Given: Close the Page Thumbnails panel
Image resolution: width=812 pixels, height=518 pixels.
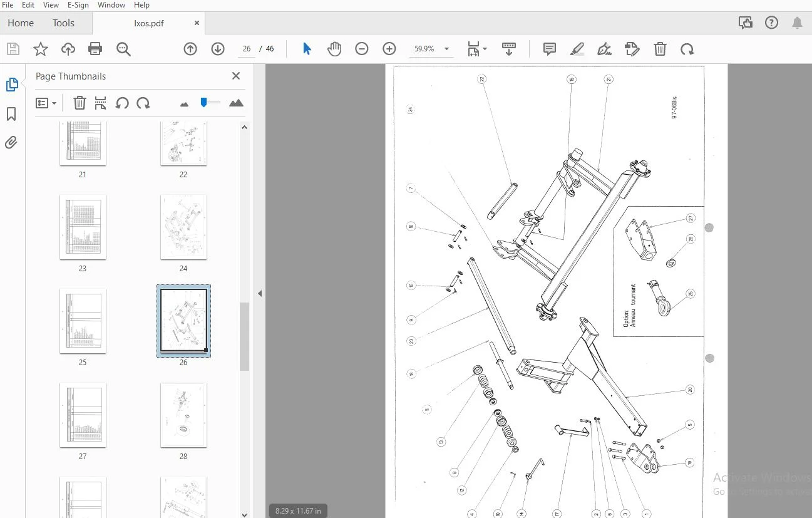Looking at the screenshot, I should pyautogui.click(x=236, y=76).
